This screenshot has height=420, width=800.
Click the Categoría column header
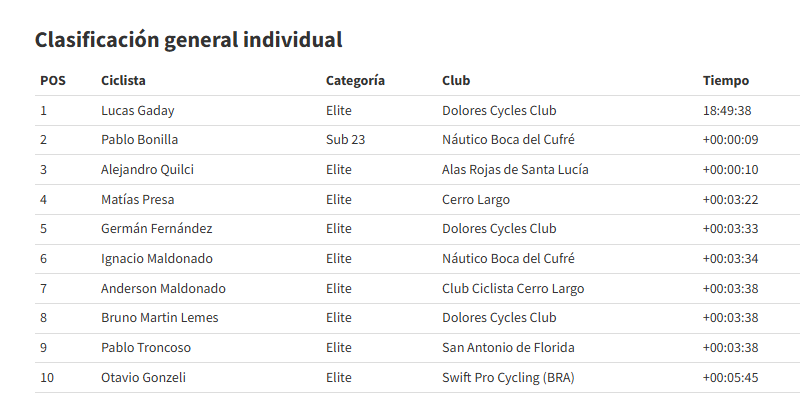point(355,81)
